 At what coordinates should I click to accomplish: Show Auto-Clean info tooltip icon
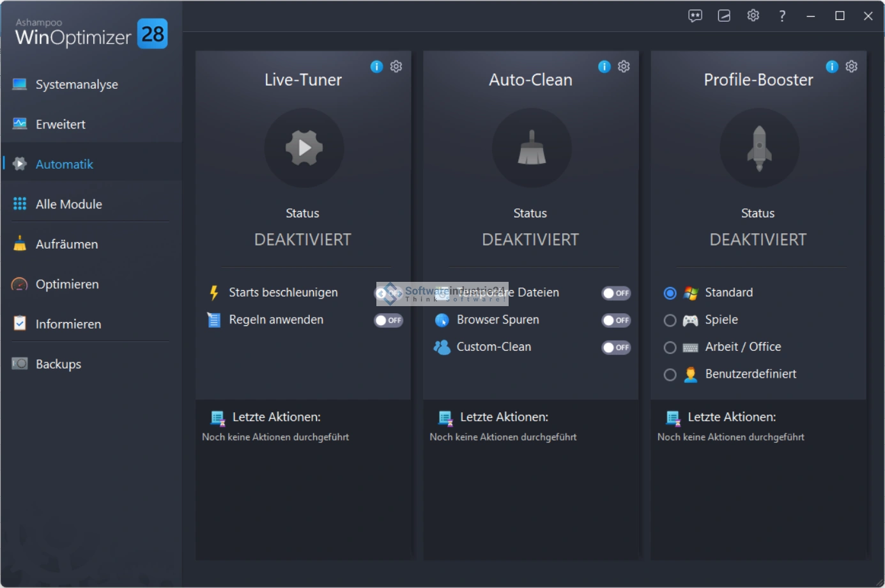click(x=604, y=66)
